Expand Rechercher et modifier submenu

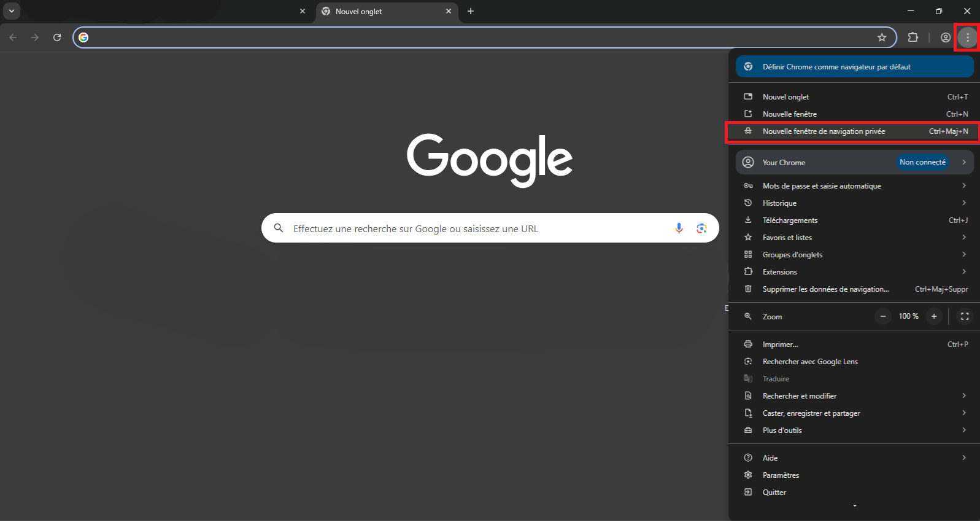[x=855, y=396]
